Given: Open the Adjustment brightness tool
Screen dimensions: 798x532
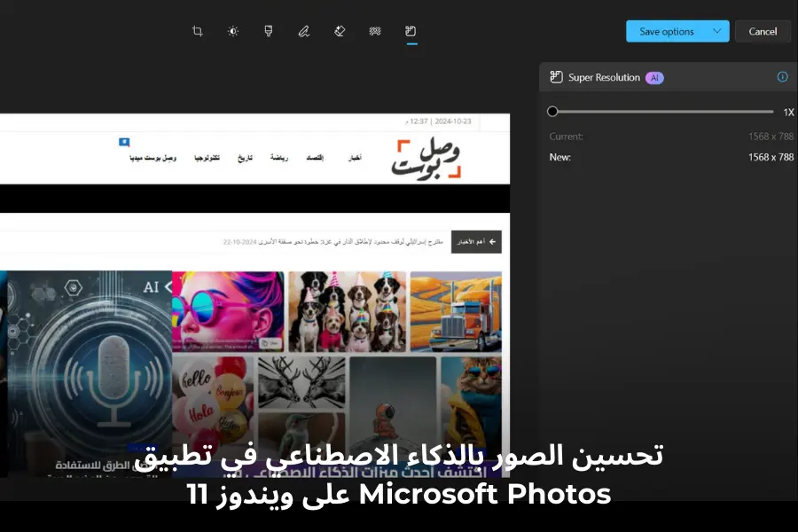Looking at the screenshot, I should click(233, 32).
